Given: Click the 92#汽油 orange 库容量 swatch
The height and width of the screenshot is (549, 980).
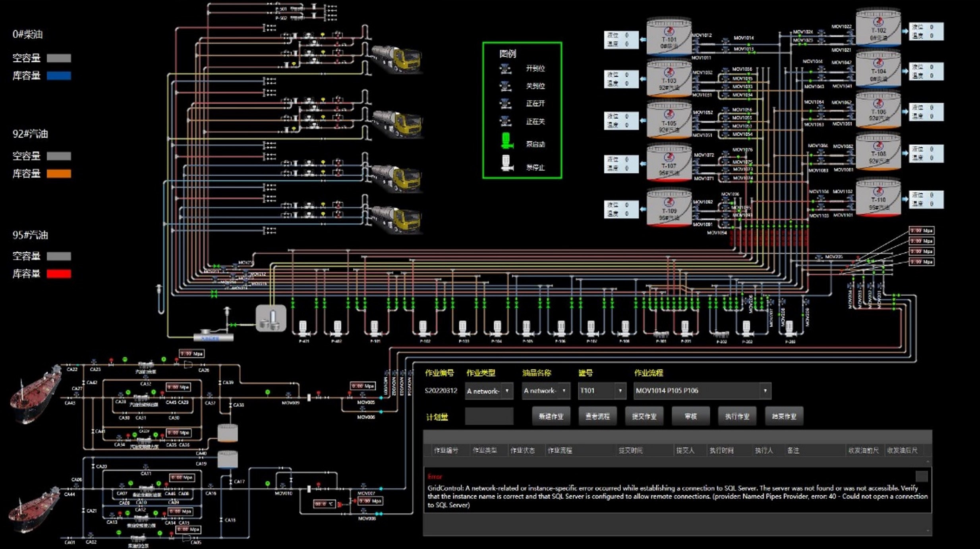Looking at the screenshot, I should click(59, 173).
